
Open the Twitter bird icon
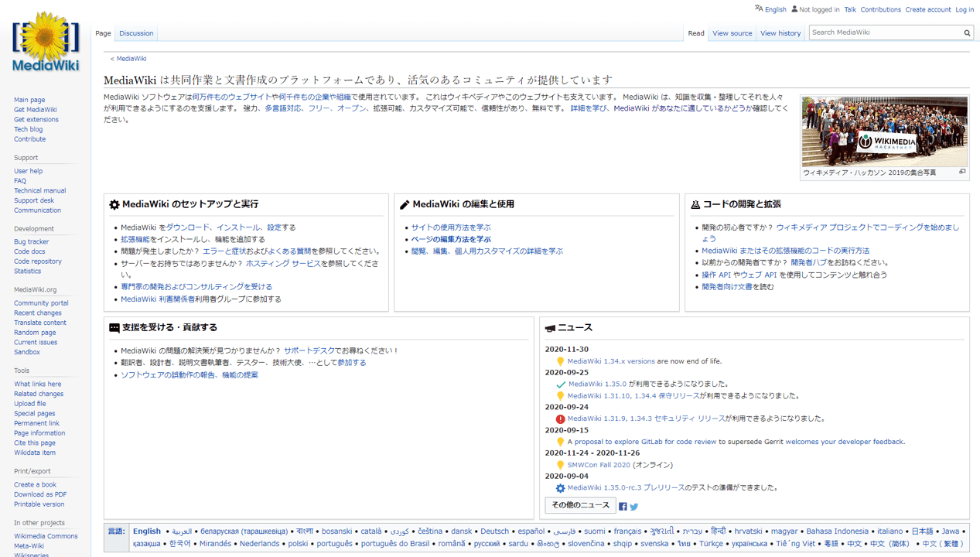tap(633, 507)
